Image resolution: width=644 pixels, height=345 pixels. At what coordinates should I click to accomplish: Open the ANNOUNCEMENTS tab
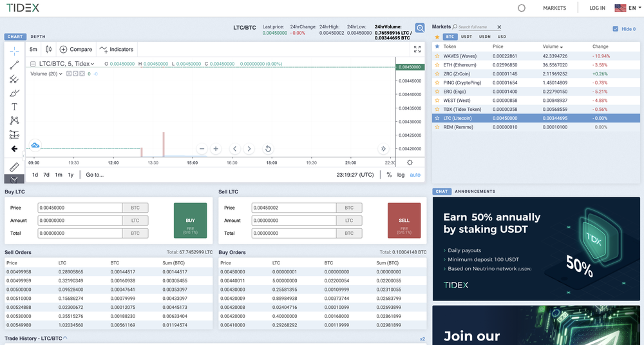[x=475, y=192]
